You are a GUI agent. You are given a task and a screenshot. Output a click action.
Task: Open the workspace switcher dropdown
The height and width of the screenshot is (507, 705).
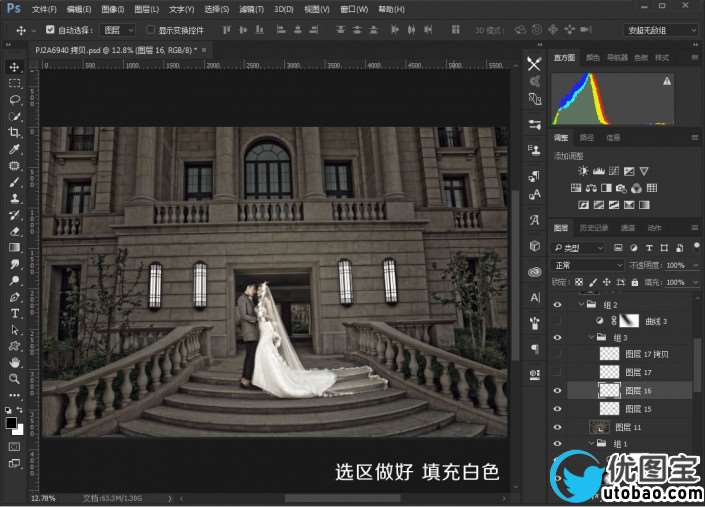[660, 30]
